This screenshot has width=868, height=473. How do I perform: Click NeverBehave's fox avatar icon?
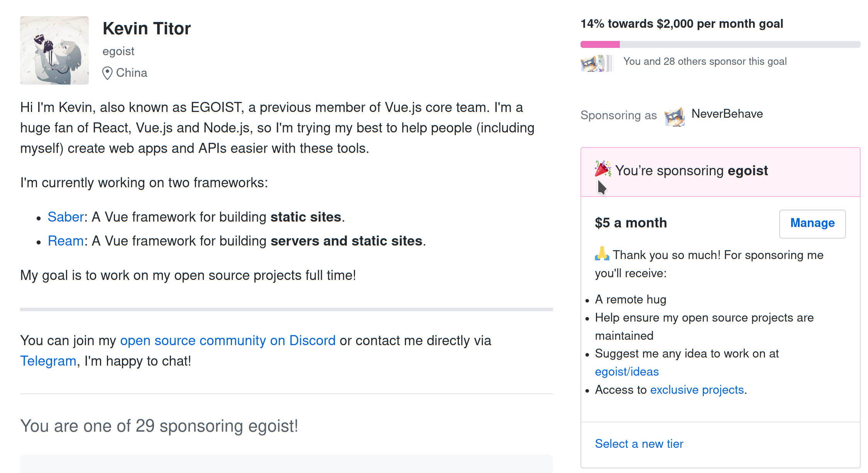pos(674,116)
